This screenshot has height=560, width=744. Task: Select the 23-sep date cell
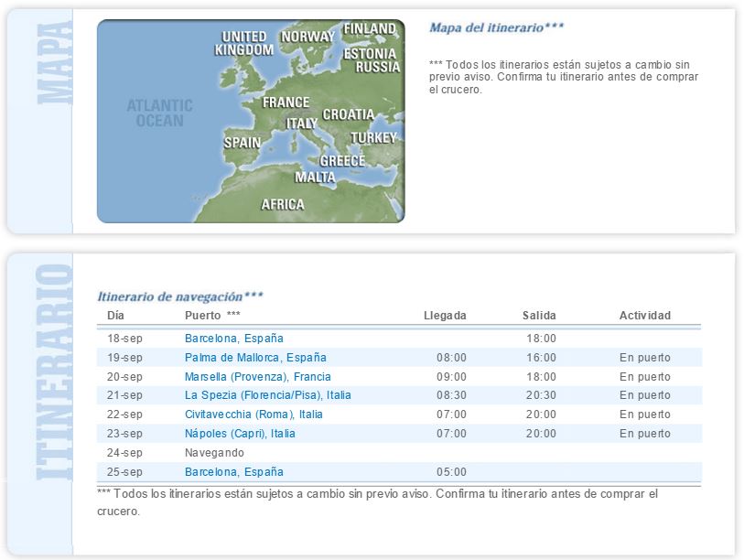[x=124, y=434]
